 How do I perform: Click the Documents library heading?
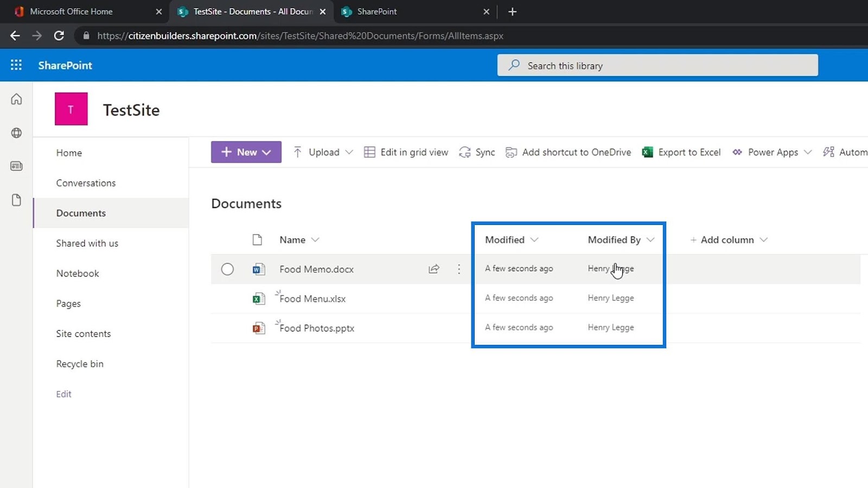[246, 203]
